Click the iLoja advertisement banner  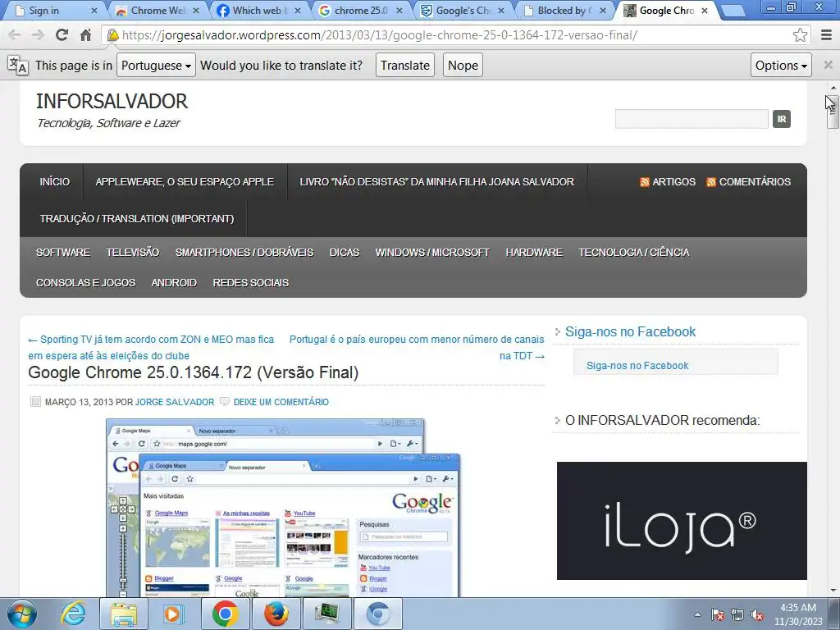tap(682, 521)
